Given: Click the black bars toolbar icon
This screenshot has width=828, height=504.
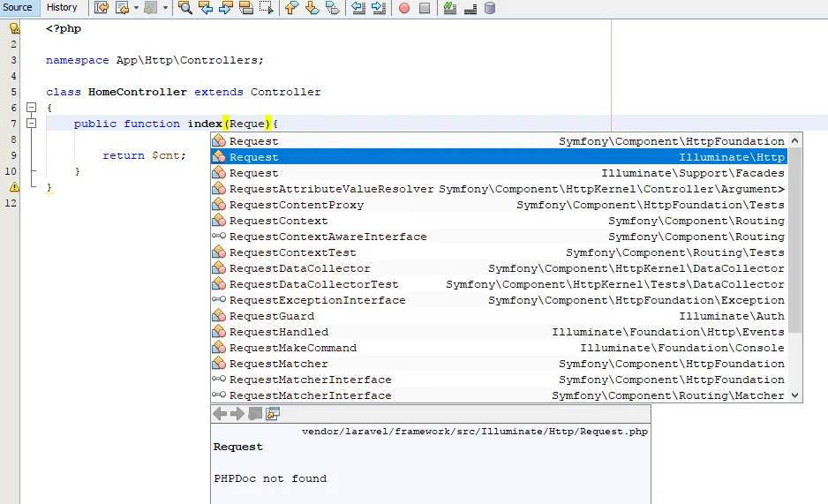Looking at the screenshot, I should [x=470, y=8].
